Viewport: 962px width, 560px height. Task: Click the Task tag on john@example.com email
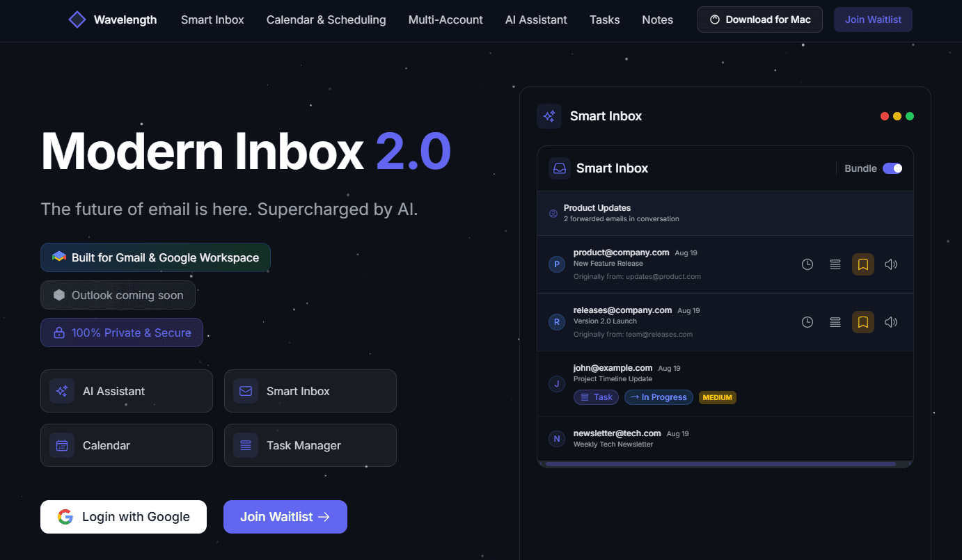(x=597, y=397)
